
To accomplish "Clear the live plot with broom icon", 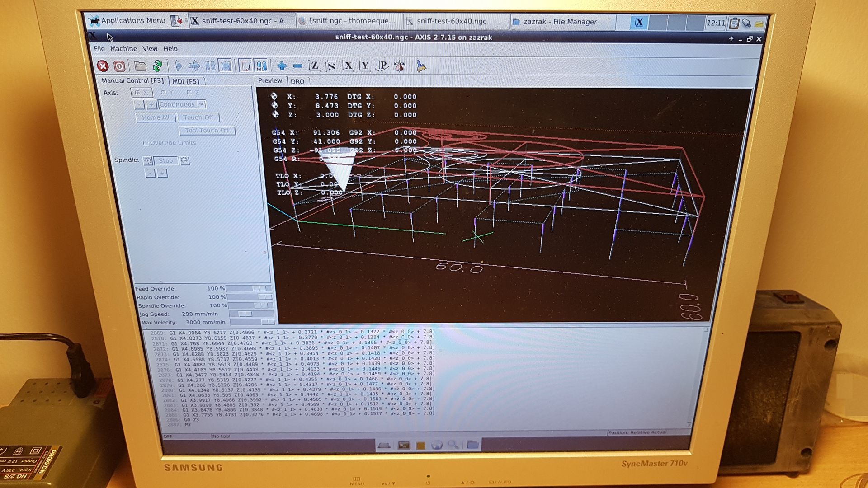I will tap(421, 66).
